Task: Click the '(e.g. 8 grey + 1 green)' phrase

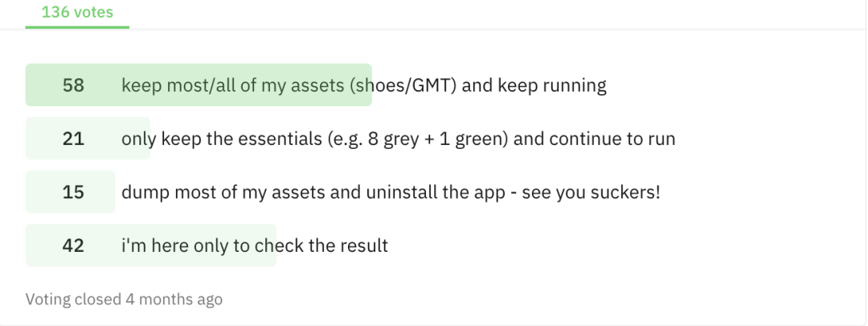Action: [417, 138]
